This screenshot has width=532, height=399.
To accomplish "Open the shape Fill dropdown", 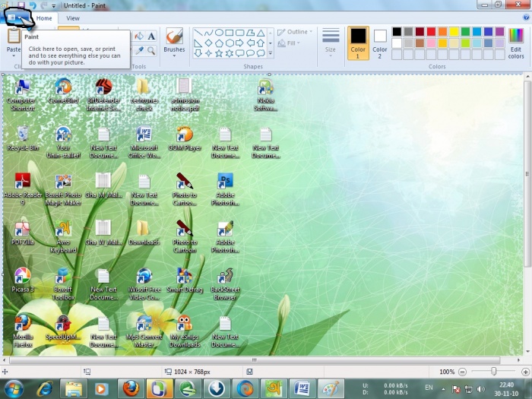I will (x=289, y=43).
